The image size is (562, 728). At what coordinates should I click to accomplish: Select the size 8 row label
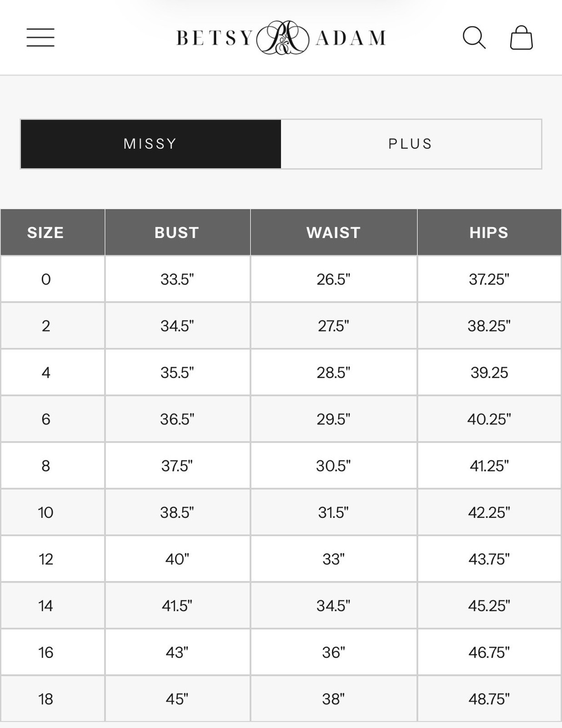coord(46,466)
